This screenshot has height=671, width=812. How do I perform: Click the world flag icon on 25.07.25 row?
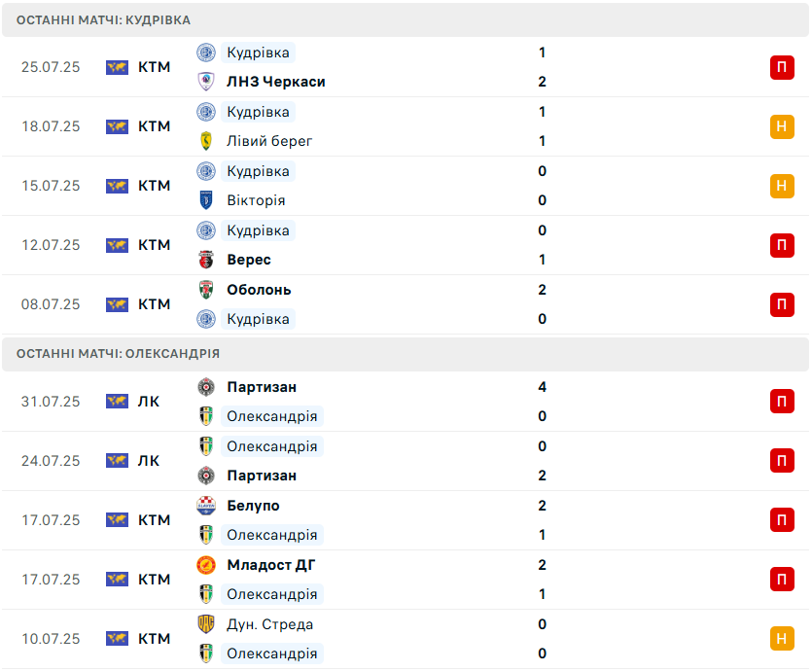[118, 67]
